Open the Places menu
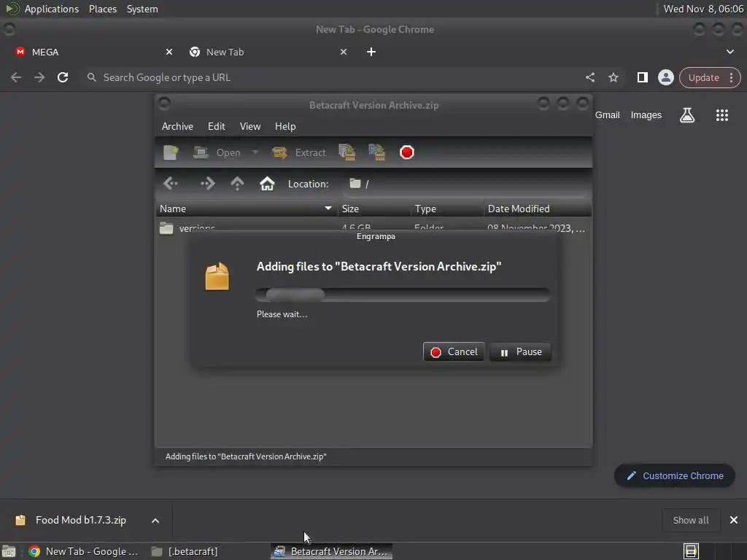 coord(102,9)
